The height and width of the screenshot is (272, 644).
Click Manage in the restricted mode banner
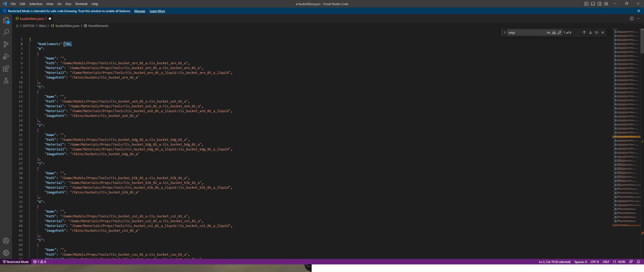(x=140, y=11)
